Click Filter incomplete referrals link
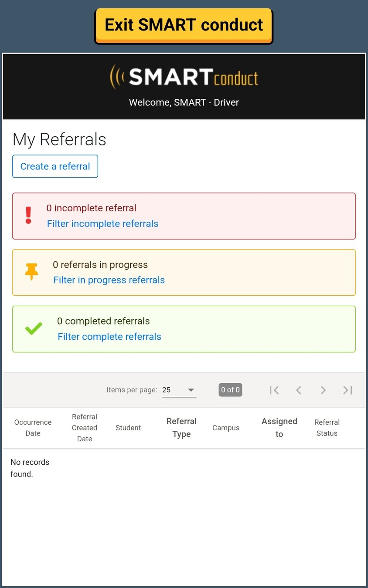The height and width of the screenshot is (588, 368). coord(102,224)
